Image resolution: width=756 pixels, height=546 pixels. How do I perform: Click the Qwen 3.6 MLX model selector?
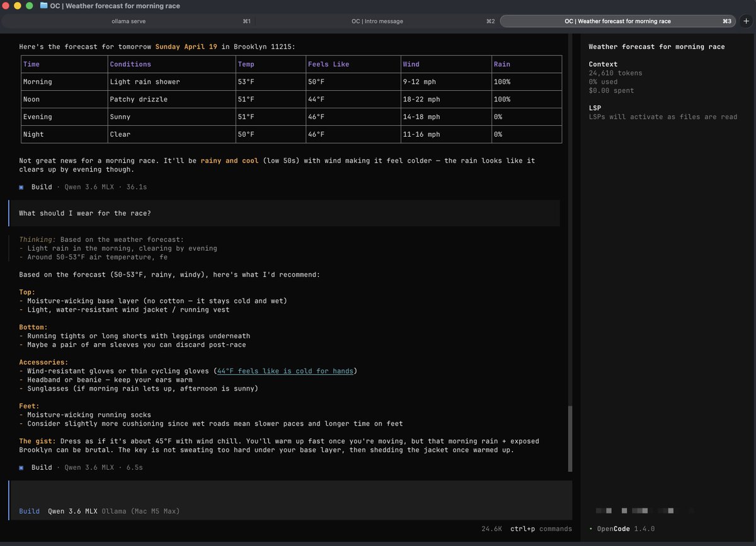click(x=72, y=511)
